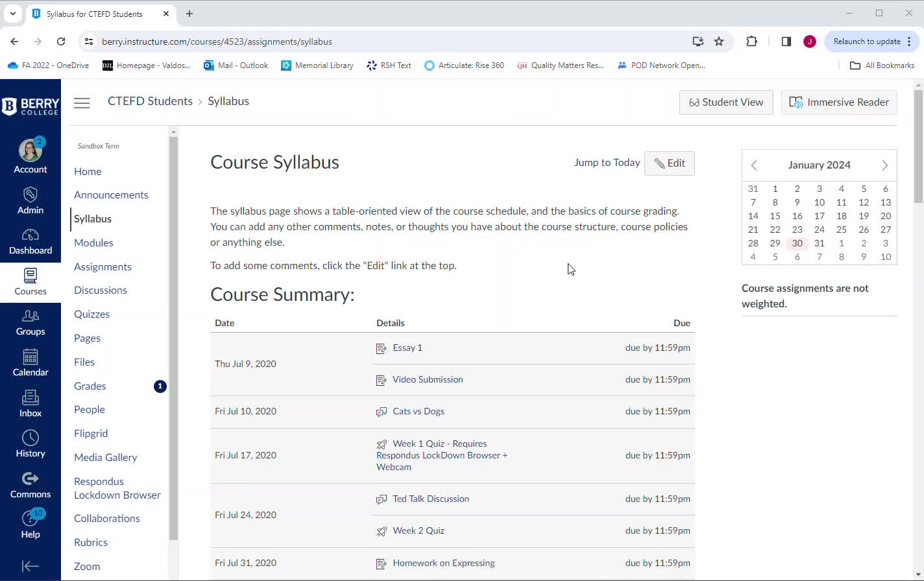Click the Berry College logo
Viewport: 924px width, 581px height.
pos(30,106)
